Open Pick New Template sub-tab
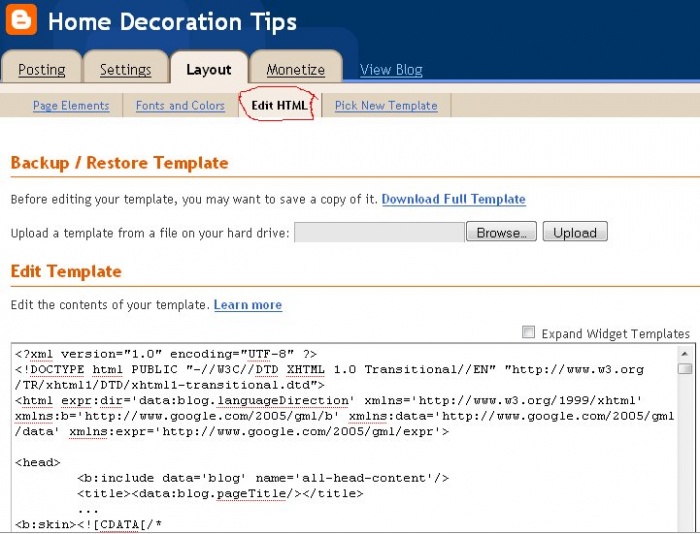 386,105
